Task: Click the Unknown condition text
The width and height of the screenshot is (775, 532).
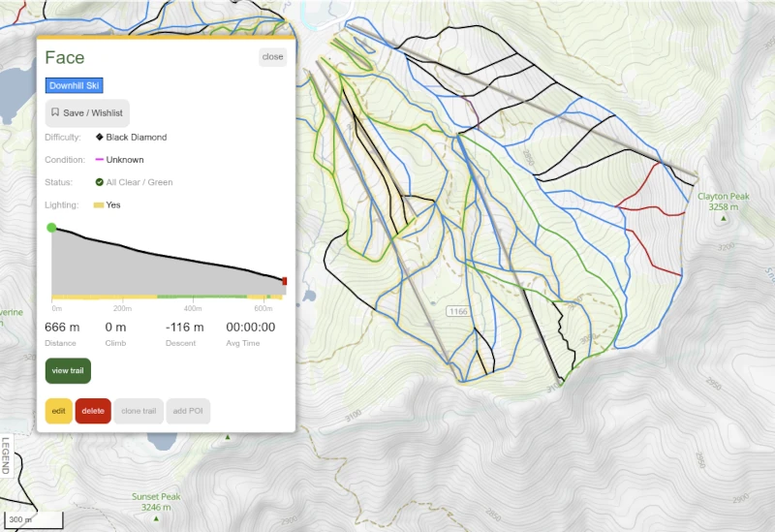Action: tap(125, 160)
